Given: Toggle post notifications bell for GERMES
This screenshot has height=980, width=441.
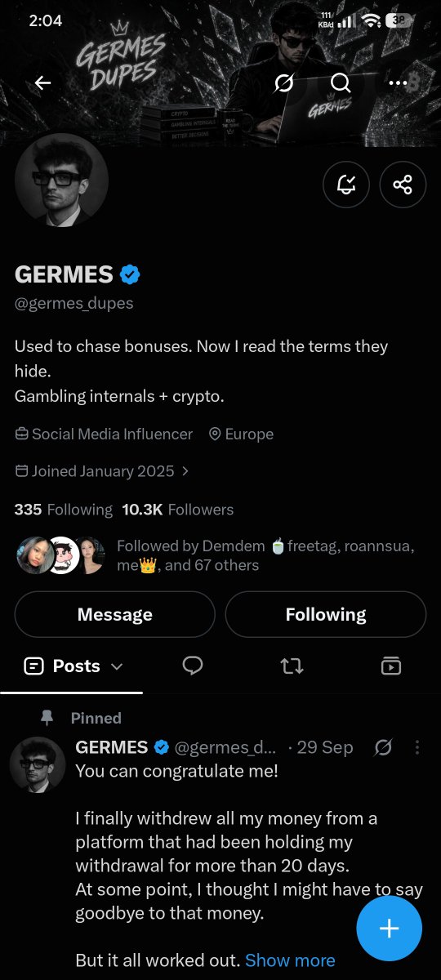Looking at the screenshot, I should pos(346,185).
